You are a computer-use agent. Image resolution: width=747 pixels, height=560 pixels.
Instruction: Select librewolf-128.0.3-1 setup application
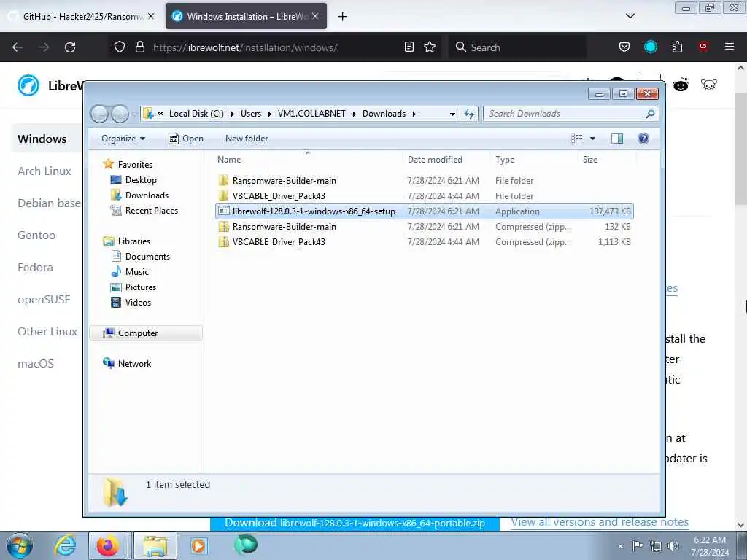(425, 211)
